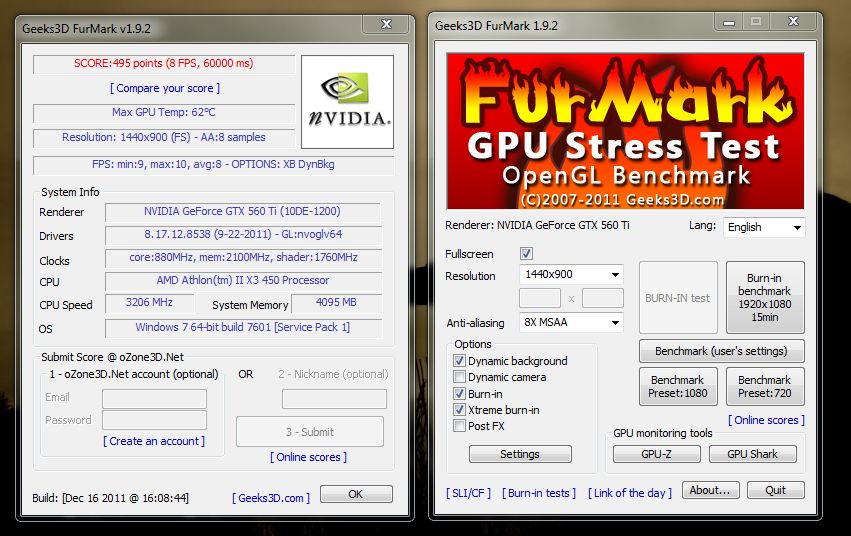Click the BURN-IN test button
The width and height of the screenshot is (851, 536).
pyautogui.click(x=678, y=297)
